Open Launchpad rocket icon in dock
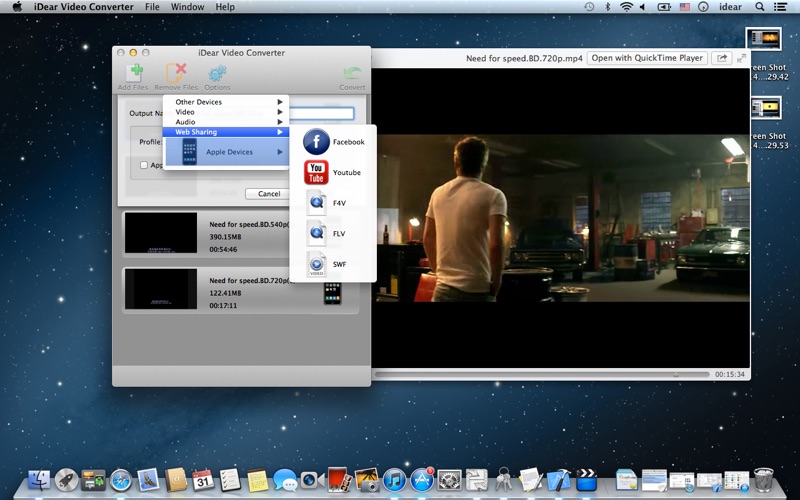The image size is (800, 500). tap(66, 480)
